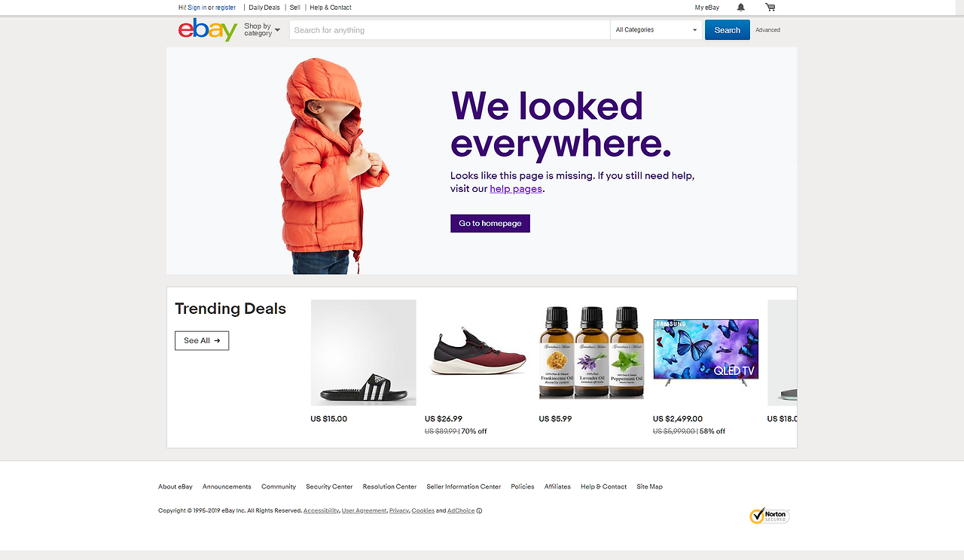Expand the Shop by category menu

(x=261, y=30)
